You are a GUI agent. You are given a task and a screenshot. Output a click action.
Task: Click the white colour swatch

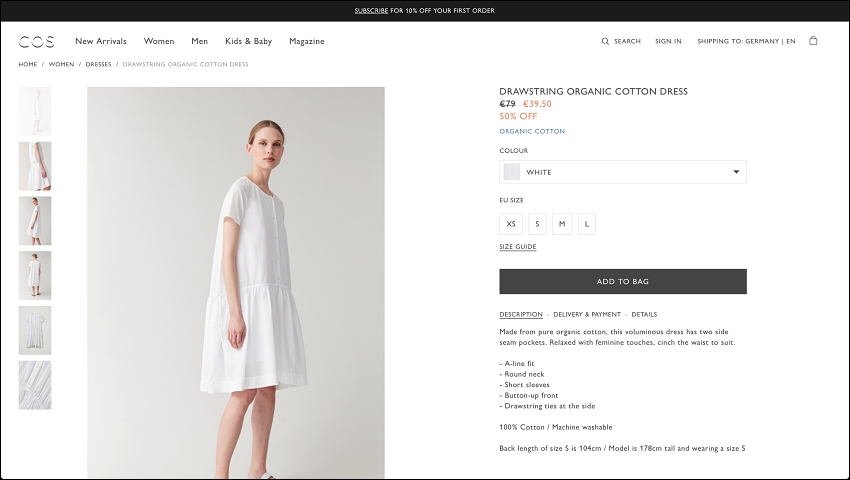(512, 172)
